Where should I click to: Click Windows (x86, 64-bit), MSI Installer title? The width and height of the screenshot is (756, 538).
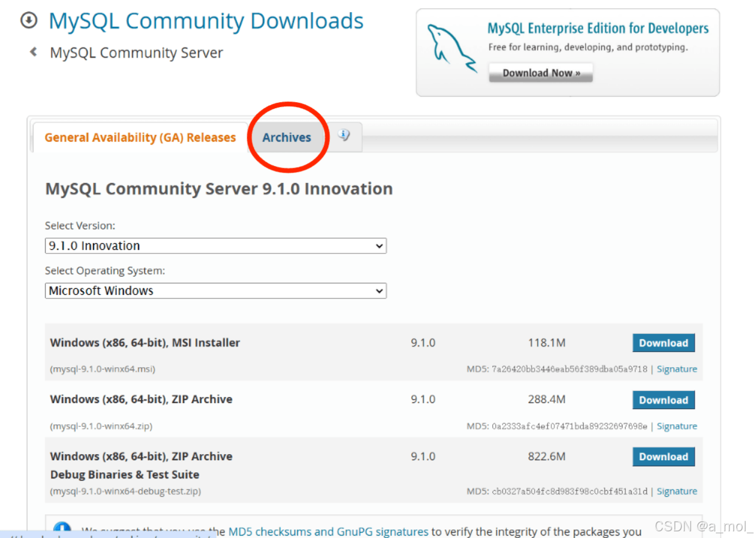click(145, 343)
